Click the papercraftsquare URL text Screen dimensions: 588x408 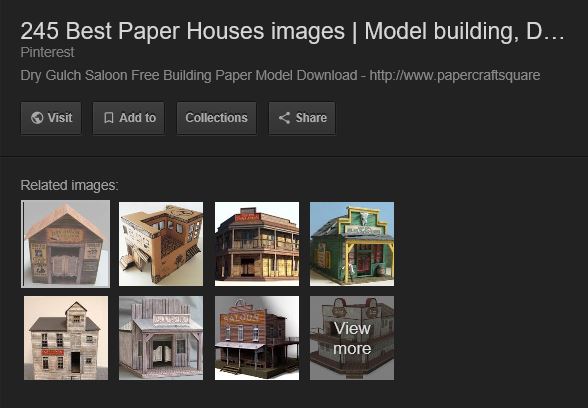pos(454,75)
